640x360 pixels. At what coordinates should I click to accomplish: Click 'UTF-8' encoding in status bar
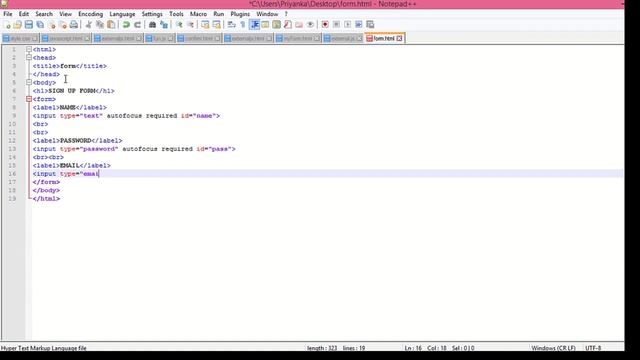pyautogui.click(x=593, y=348)
